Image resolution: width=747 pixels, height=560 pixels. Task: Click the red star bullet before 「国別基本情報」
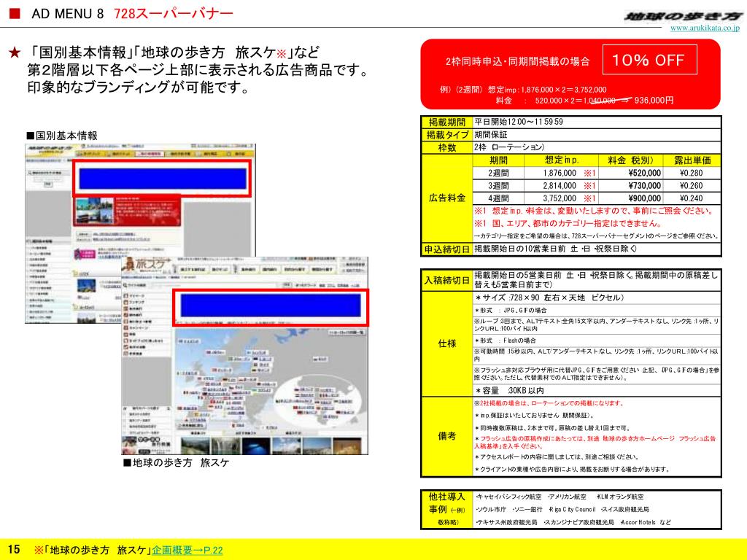click(15, 52)
